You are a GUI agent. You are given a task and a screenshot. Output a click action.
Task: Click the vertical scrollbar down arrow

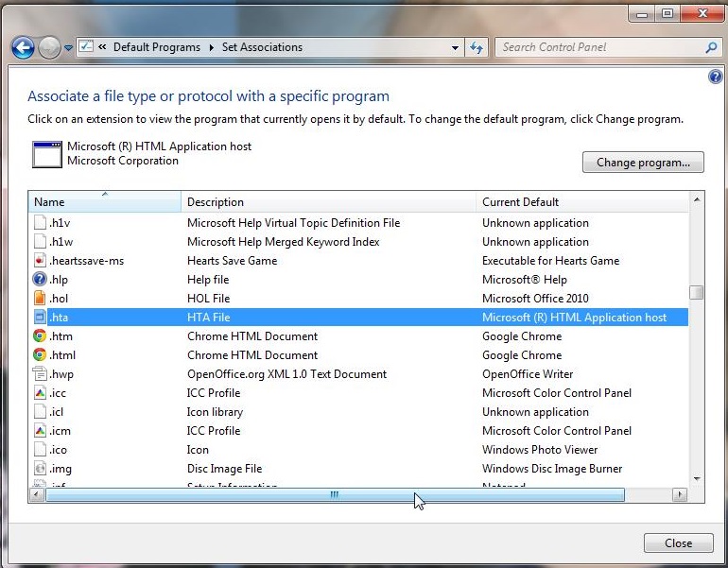(697, 478)
